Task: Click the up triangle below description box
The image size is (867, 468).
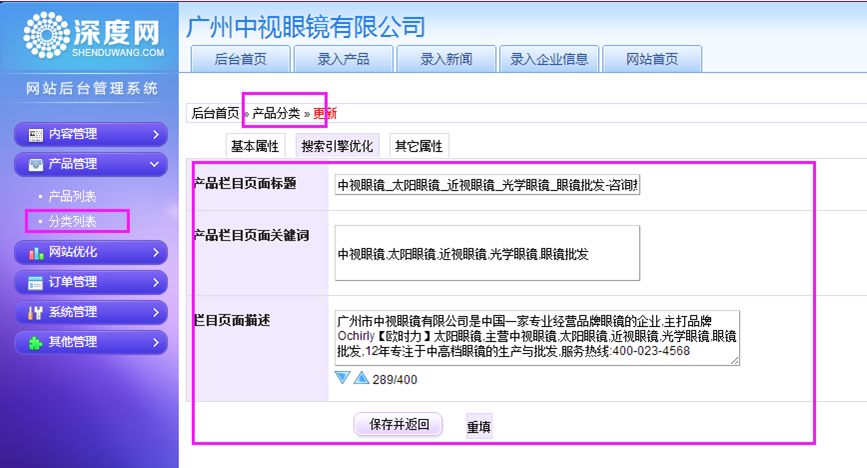Action: coord(361,378)
